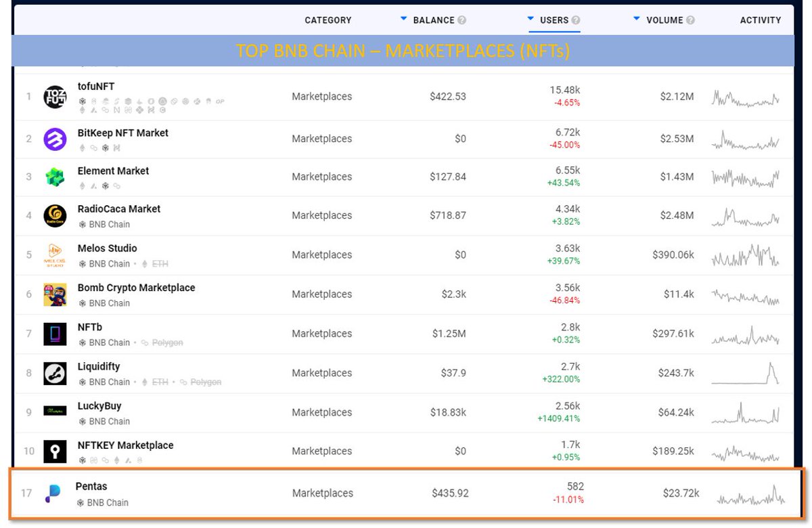Click the +1409.41% change for LuckyBuy

point(559,419)
